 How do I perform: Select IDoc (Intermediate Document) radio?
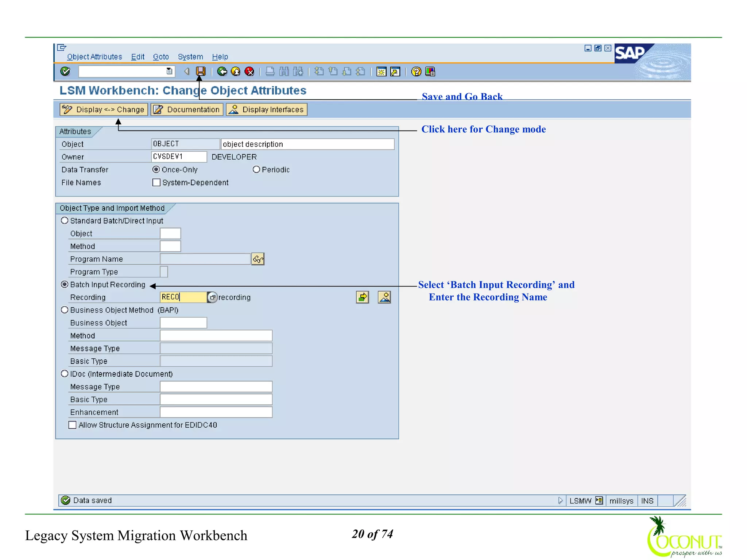tap(65, 374)
